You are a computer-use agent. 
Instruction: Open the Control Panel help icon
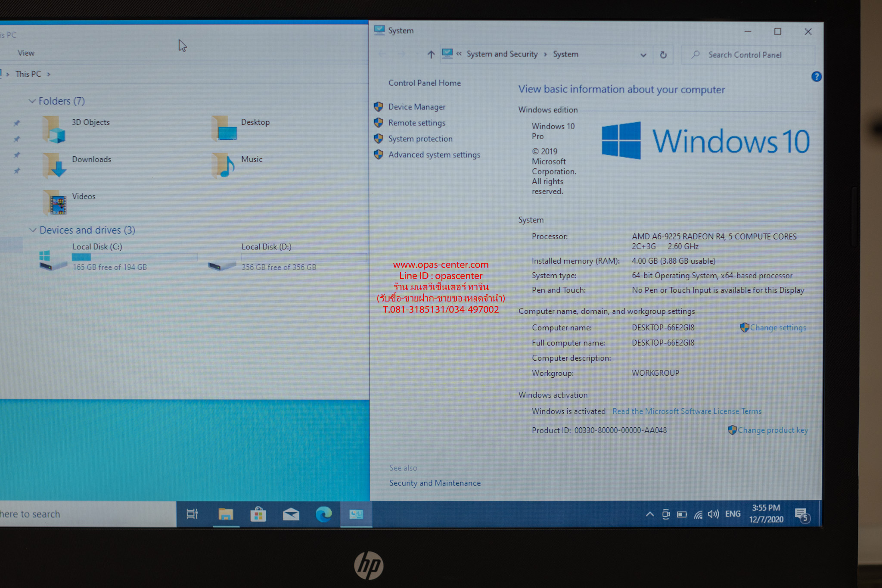(x=816, y=77)
